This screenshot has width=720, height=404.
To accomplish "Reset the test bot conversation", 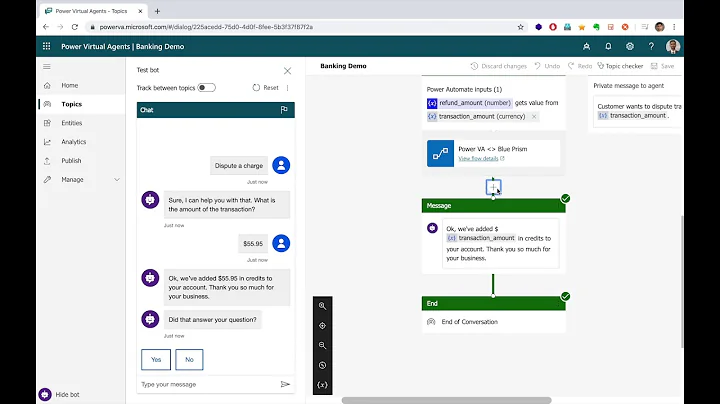I will coord(265,88).
